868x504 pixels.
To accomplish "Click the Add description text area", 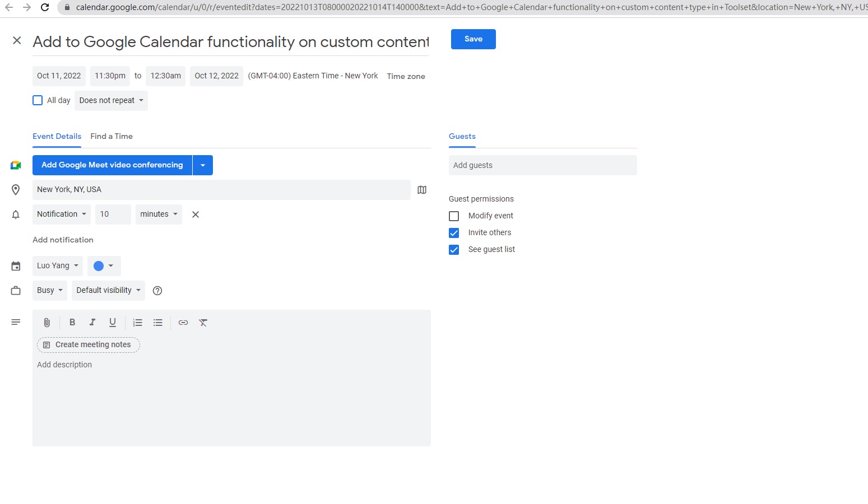I will pyautogui.click(x=231, y=400).
